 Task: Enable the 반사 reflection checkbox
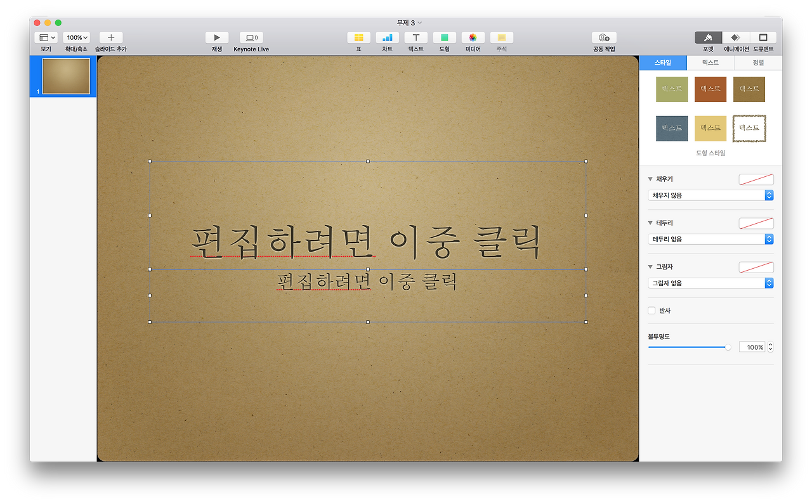pos(651,310)
